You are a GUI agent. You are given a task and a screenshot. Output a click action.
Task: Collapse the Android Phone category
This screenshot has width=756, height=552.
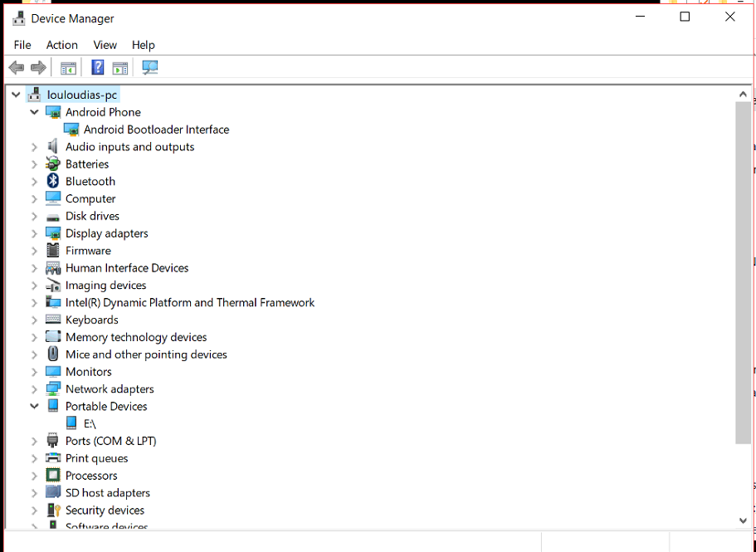coord(34,112)
